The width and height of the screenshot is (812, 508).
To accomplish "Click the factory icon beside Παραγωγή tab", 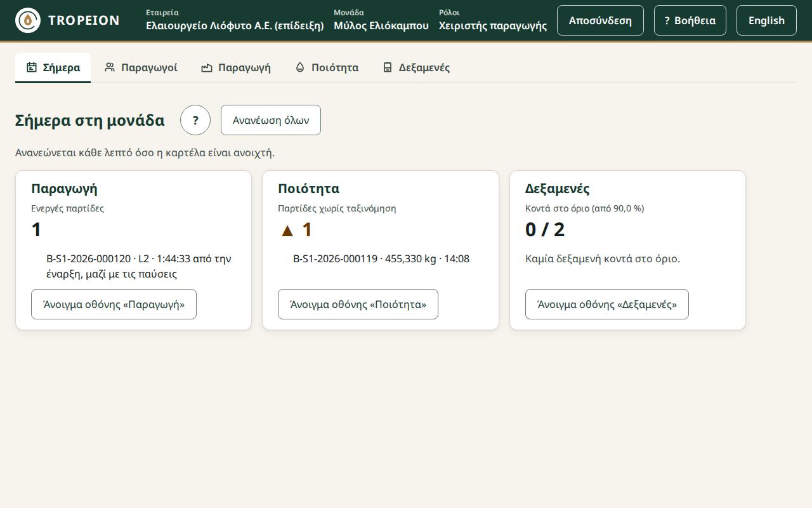I will click(207, 67).
